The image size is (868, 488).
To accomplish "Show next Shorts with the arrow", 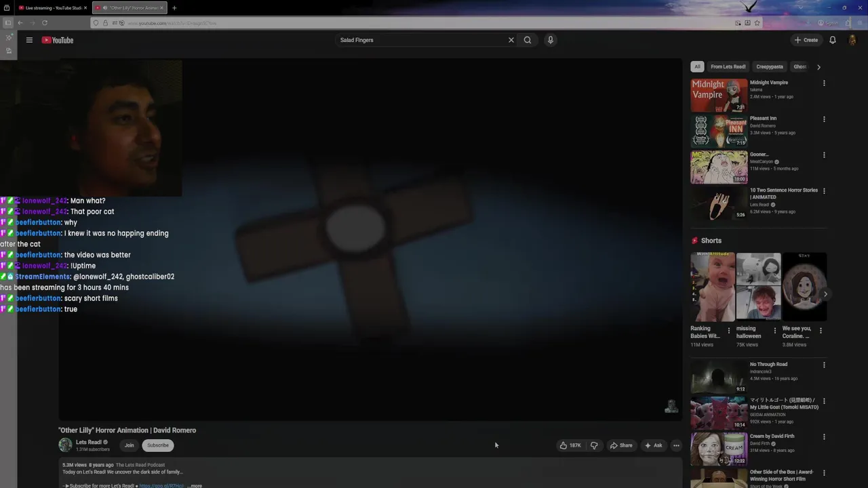I will [825, 294].
